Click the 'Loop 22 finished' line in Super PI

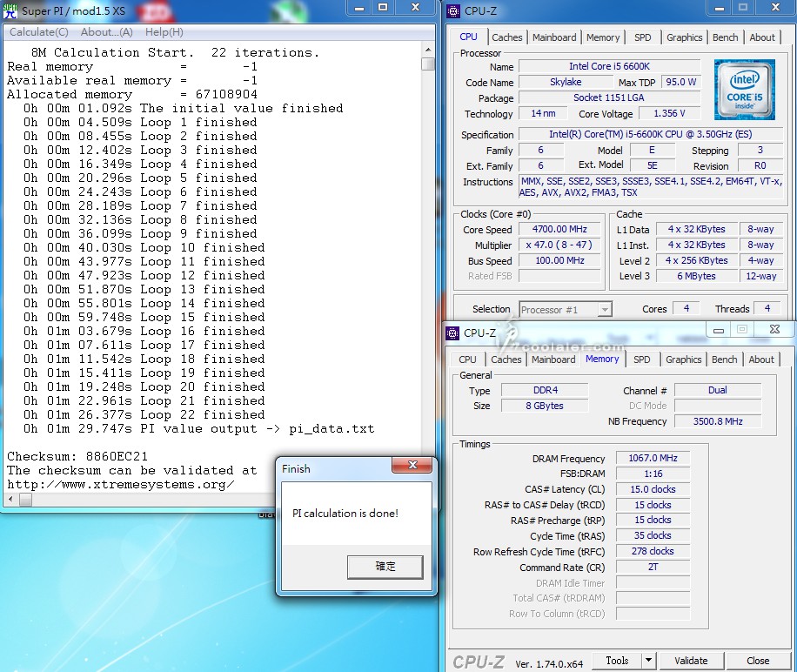pyautogui.click(x=203, y=414)
